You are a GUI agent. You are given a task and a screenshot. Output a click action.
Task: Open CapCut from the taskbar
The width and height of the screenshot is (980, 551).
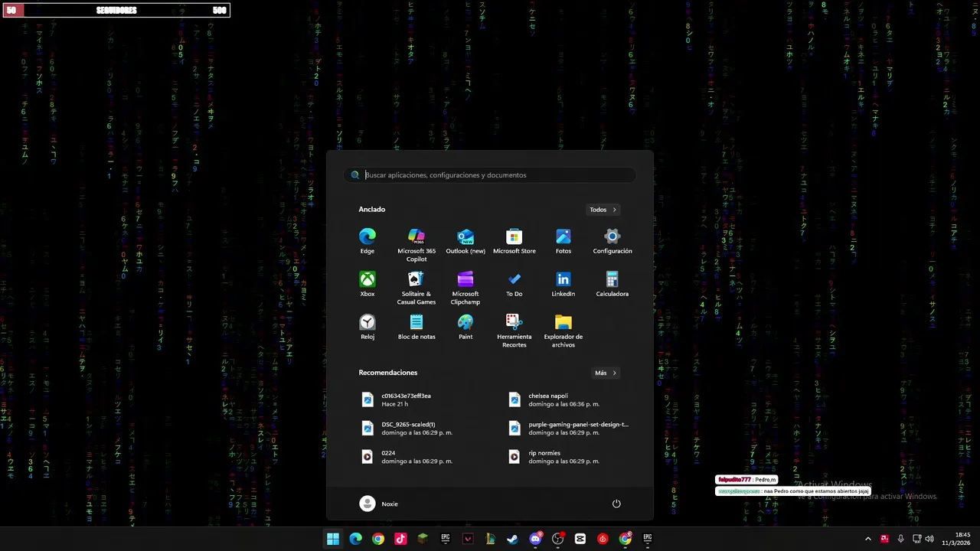coord(580,539)
